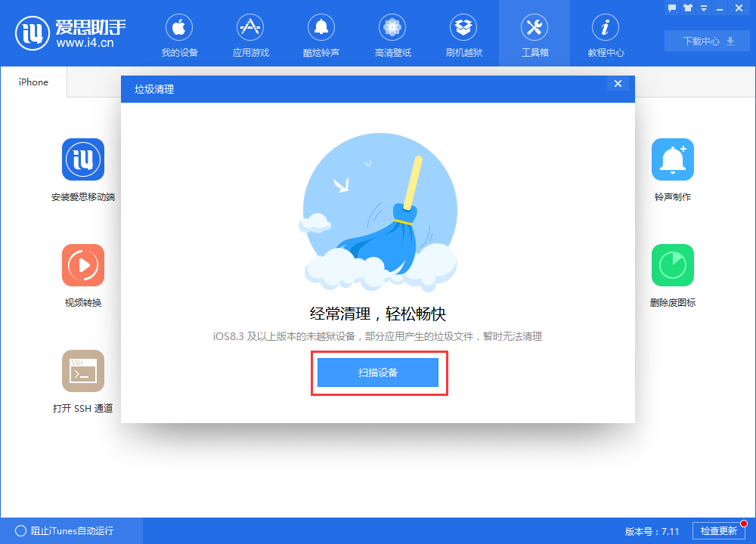
Task: Close the 垃圾清理 dialog
Action: (x=618, y=83)
